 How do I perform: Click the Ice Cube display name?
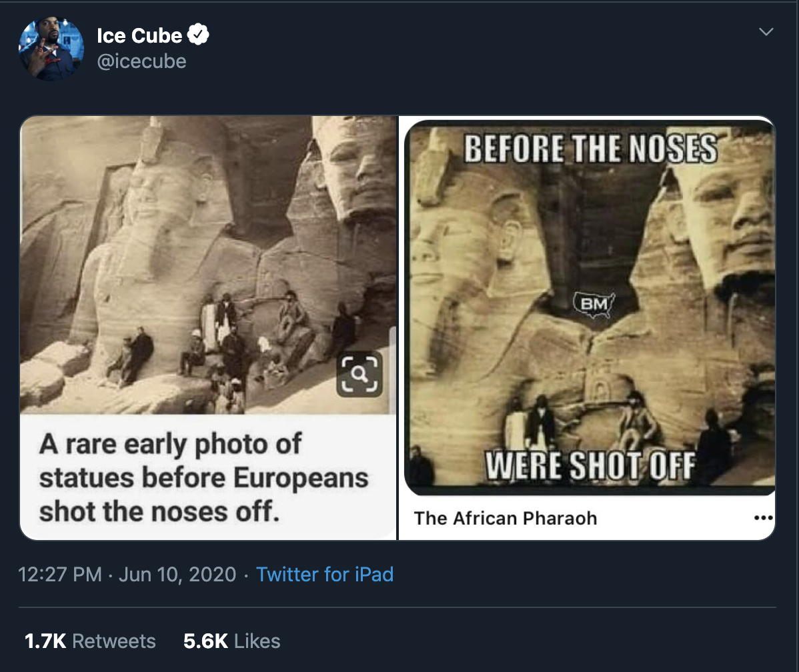139,35
